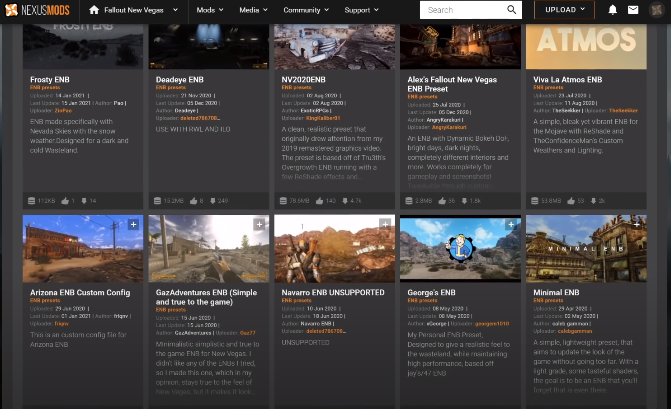Screen dimensions: 671x409
Task: Click ENB presets category under Minimal ENB
Action: pyautogui.click(x=548, y=301)
